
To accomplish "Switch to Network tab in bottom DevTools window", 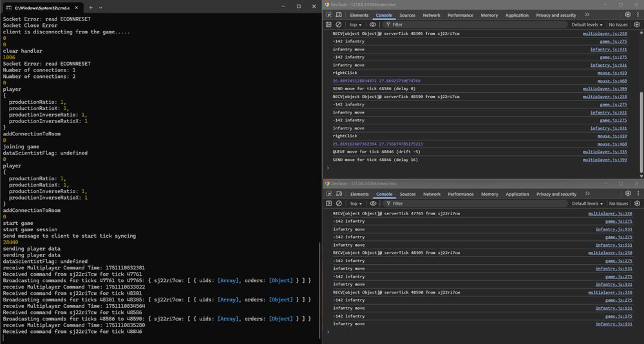I will (x=431, y=194).
